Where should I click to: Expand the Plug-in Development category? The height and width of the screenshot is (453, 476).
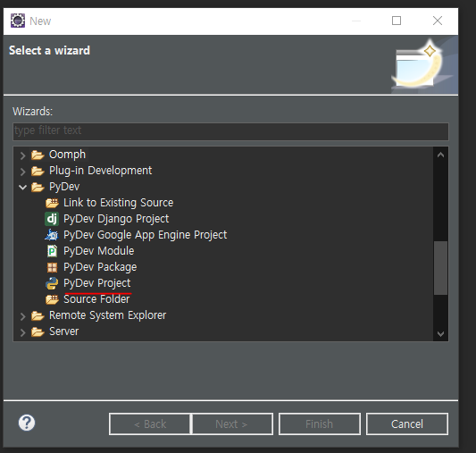(x=22, y=172)
